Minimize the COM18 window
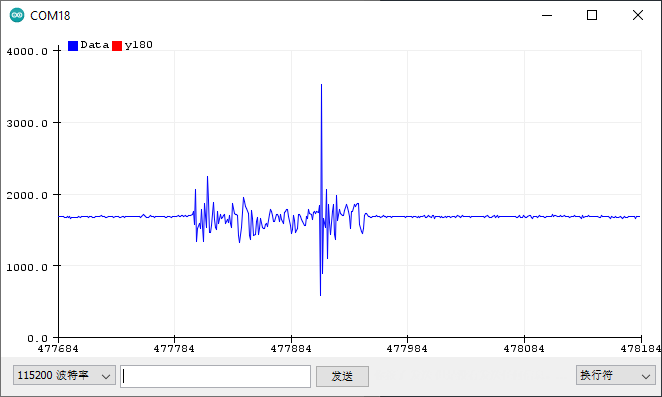662x397 pixels. (x=547, y=16)
